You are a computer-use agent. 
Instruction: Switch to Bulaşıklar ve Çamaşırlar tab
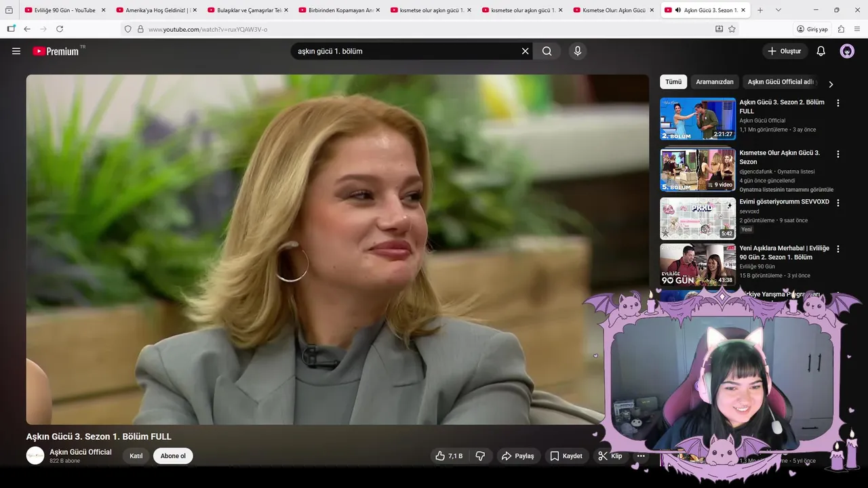[246, 10]
